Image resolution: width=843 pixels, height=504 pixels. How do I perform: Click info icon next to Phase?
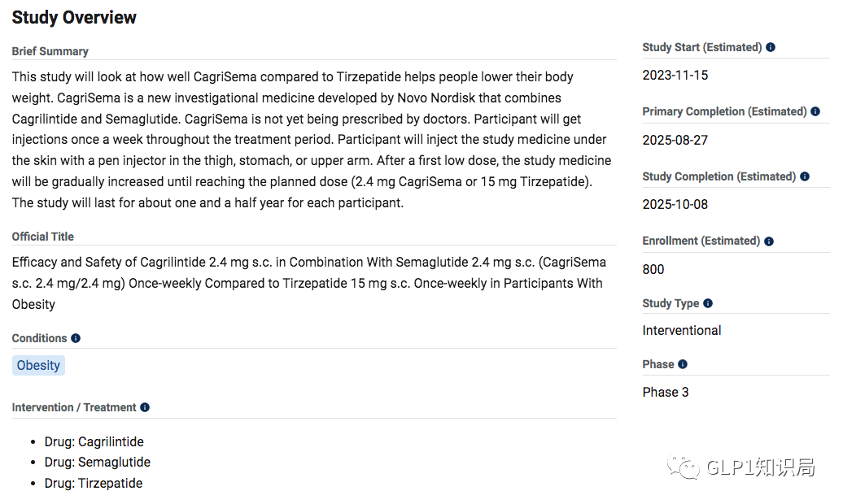pyautogui.click(x=683, y=364)
